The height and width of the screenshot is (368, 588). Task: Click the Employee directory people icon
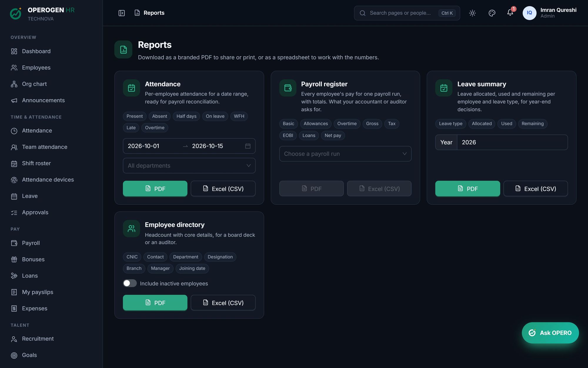tap(131, 228)
